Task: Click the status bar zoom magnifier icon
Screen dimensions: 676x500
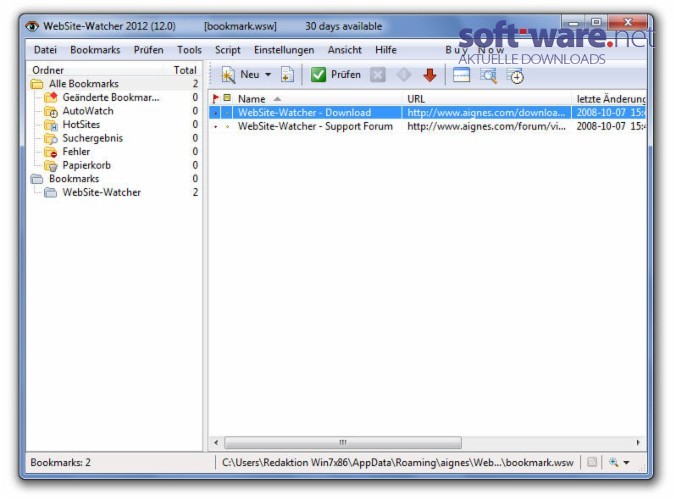Action: (613, 462)
